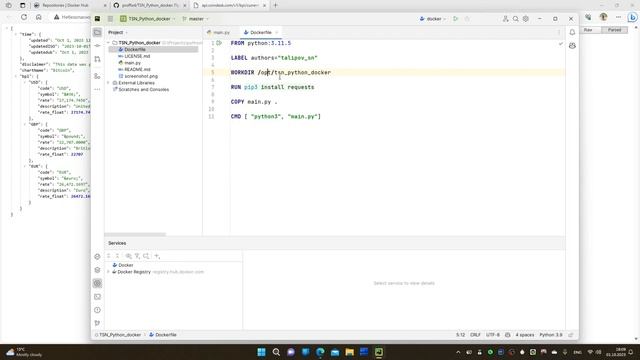Collapse all services in Services toolbar
Screen dimensions: 640x360
[x=117, y=256]
